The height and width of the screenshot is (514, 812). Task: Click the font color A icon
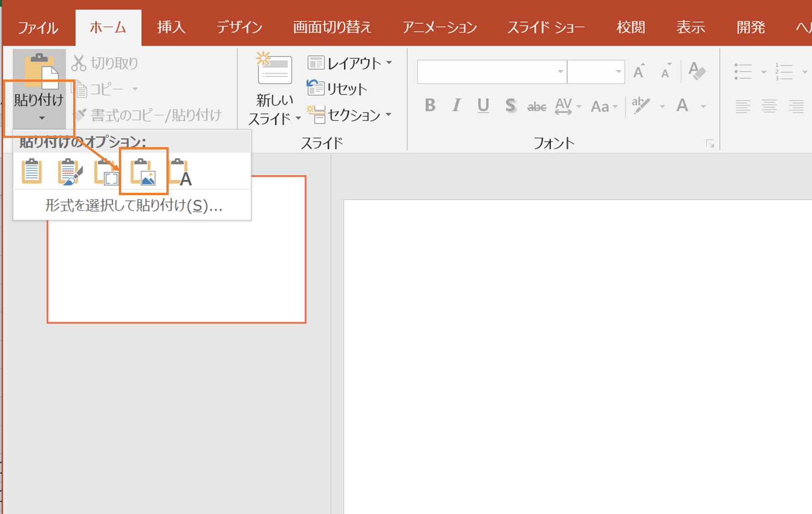pos(683,106)
